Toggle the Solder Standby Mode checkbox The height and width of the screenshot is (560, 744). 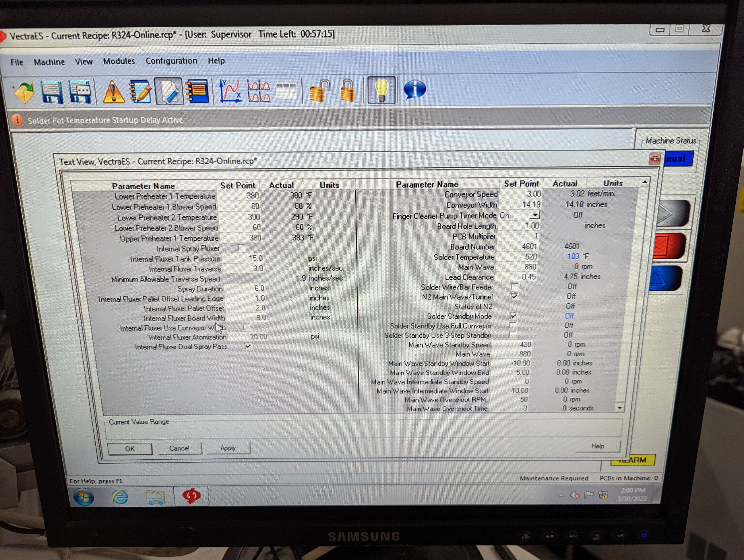point(513,316)
